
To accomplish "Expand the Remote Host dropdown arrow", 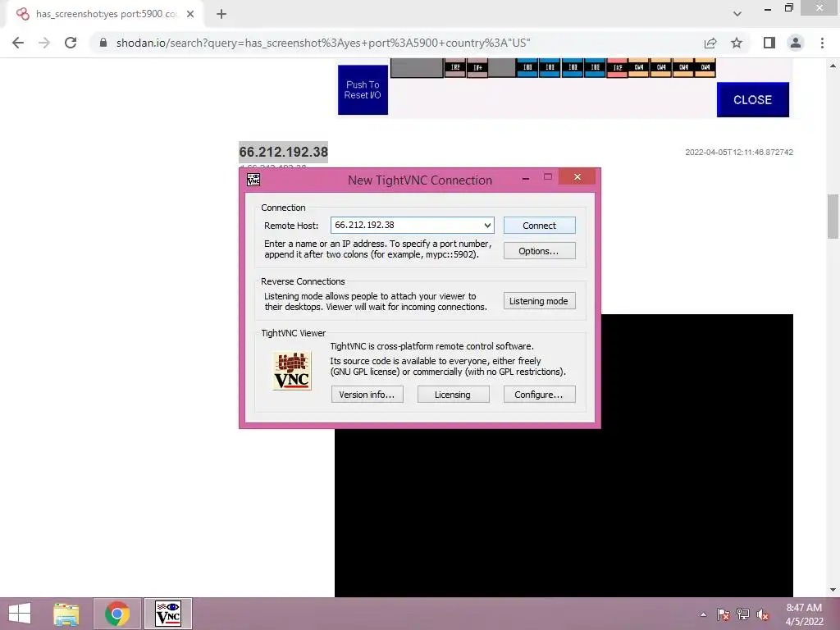I will (x=487, y=226).
